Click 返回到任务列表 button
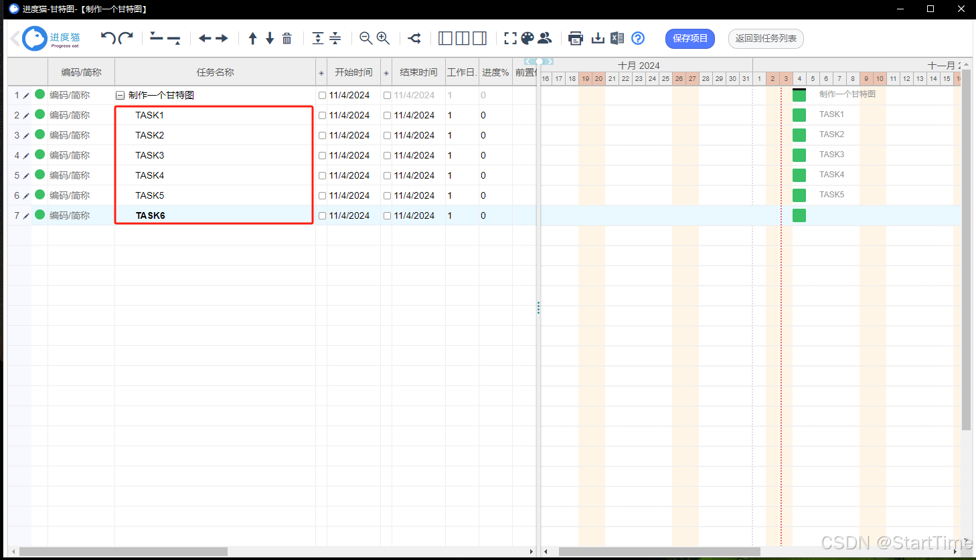976x560 pixels. 766,38
